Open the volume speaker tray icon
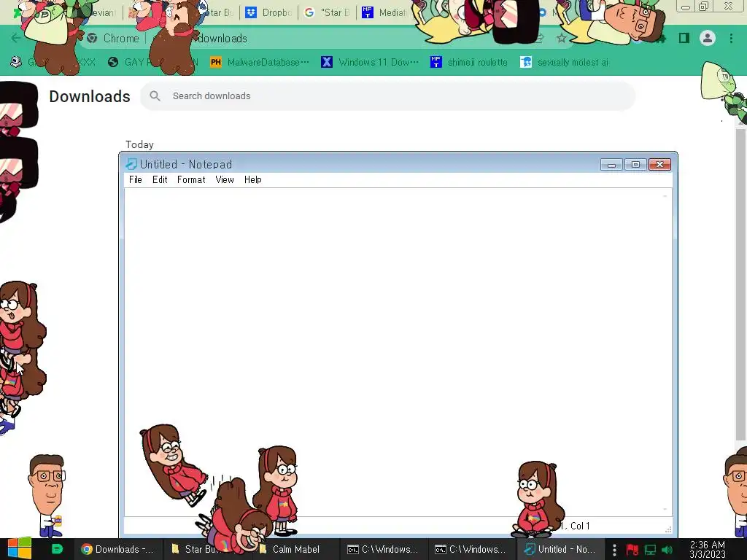 coord(667,550)
